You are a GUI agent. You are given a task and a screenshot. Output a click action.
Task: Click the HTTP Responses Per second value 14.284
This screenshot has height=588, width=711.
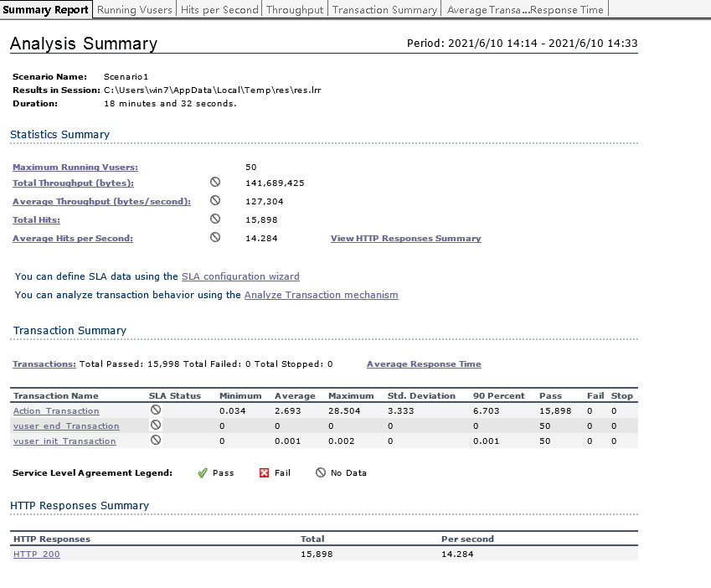tap(457, 554)
